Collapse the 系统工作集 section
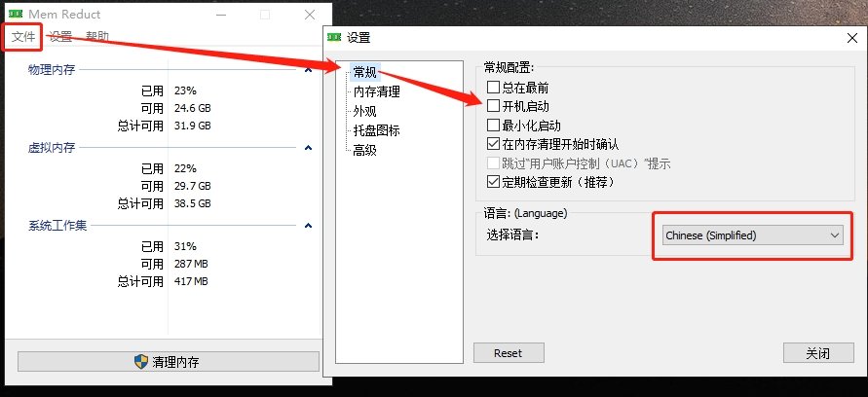 [x=309, y=226]
